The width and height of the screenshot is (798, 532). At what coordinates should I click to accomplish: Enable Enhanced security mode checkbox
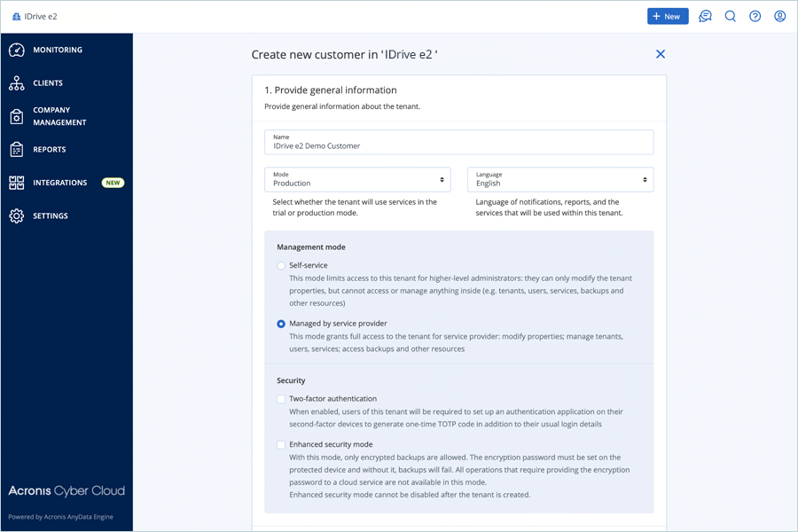(x=281, y=444)
